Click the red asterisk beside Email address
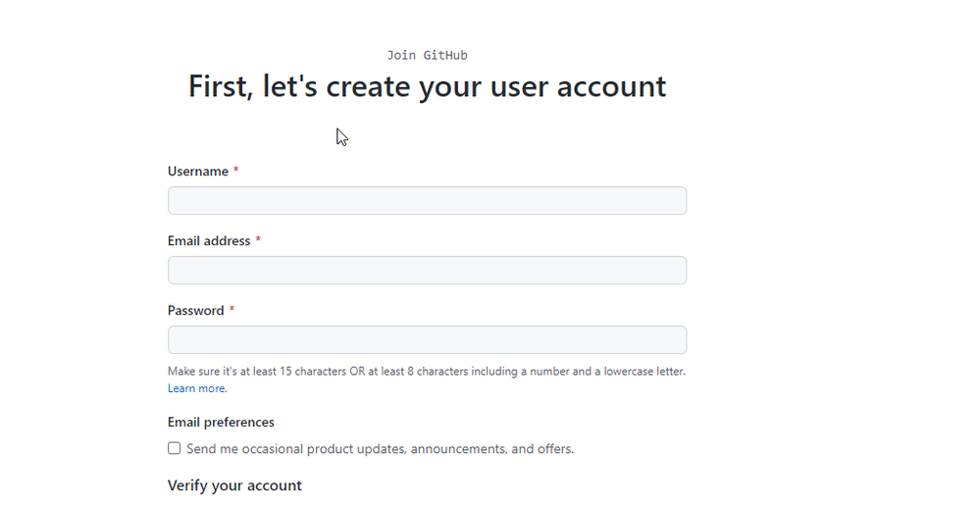 (258, 241)
